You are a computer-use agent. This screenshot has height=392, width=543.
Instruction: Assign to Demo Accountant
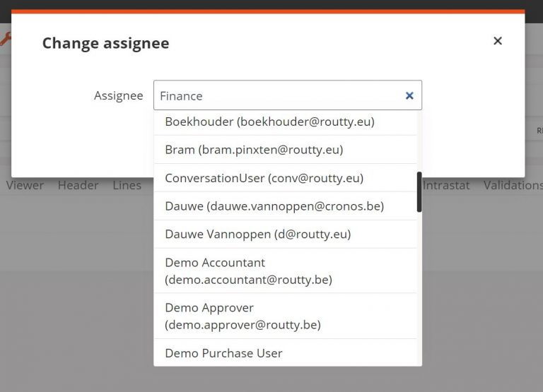click(x=248, y=271)
